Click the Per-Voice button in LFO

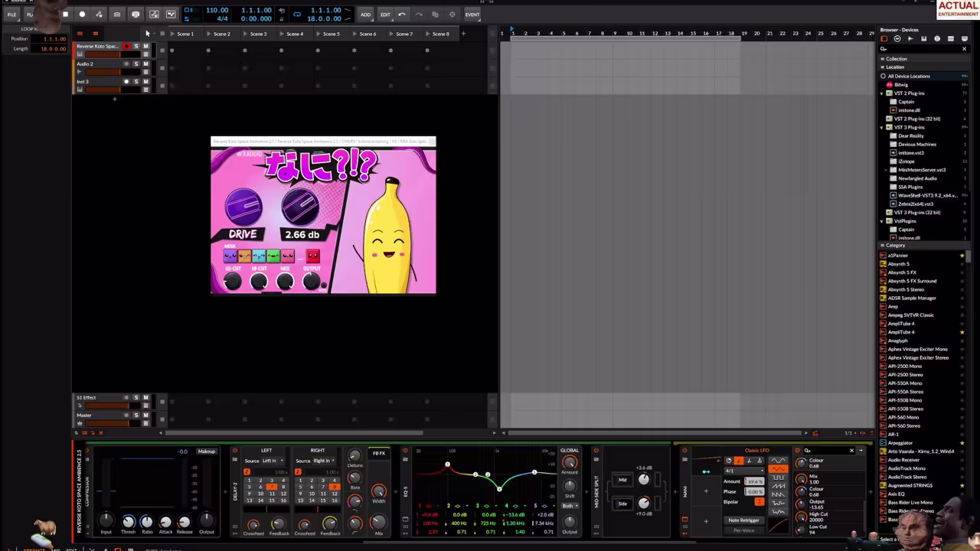tap(743, 530)
